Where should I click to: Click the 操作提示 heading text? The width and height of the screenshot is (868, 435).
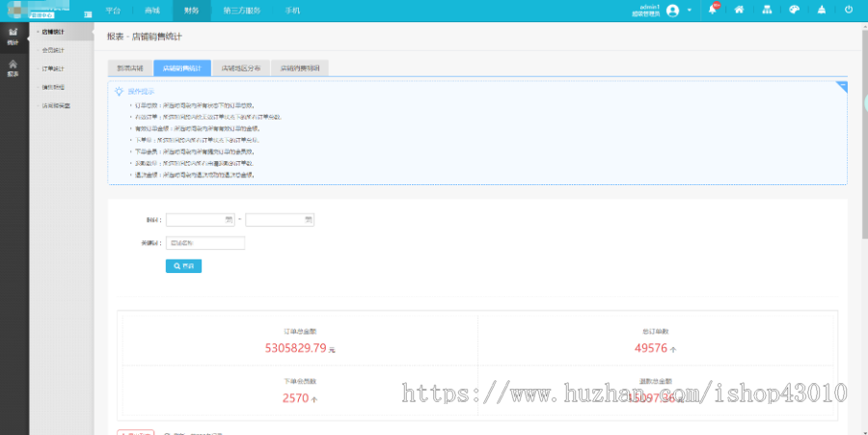[x=141, y=92]
